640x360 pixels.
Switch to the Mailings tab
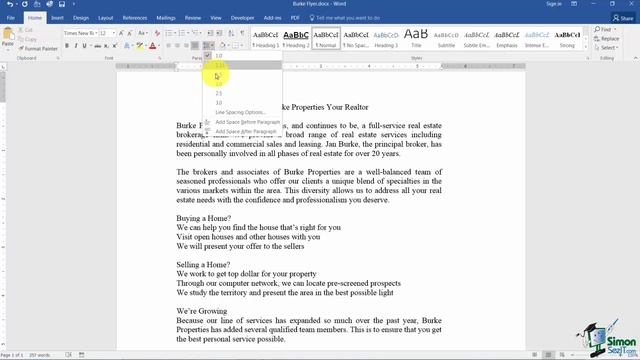click(166, 18)
